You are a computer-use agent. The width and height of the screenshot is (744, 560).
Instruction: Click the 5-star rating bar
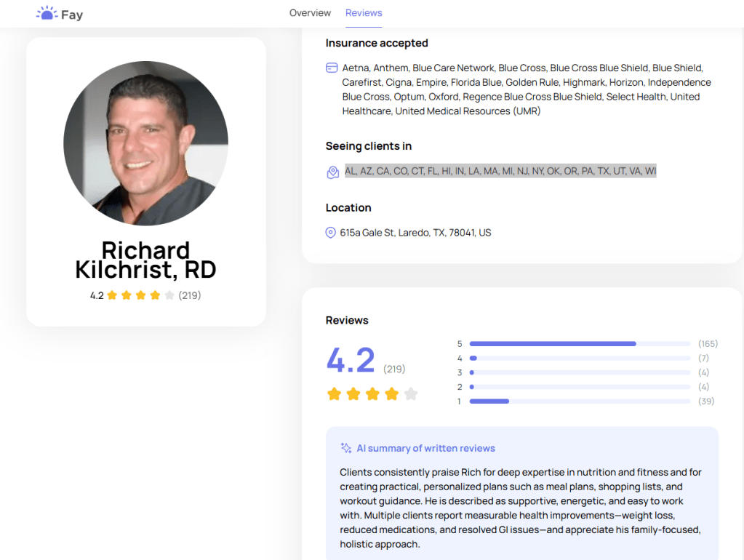click(580, 343)
